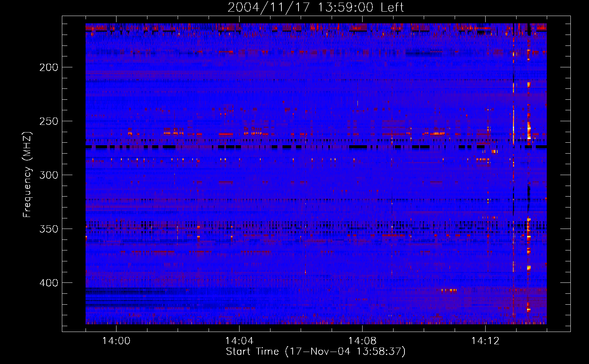This screenshot has width=589, height=364.
Task: Click the 'Frequency (MHZ)' axis label
Action: 27,175
